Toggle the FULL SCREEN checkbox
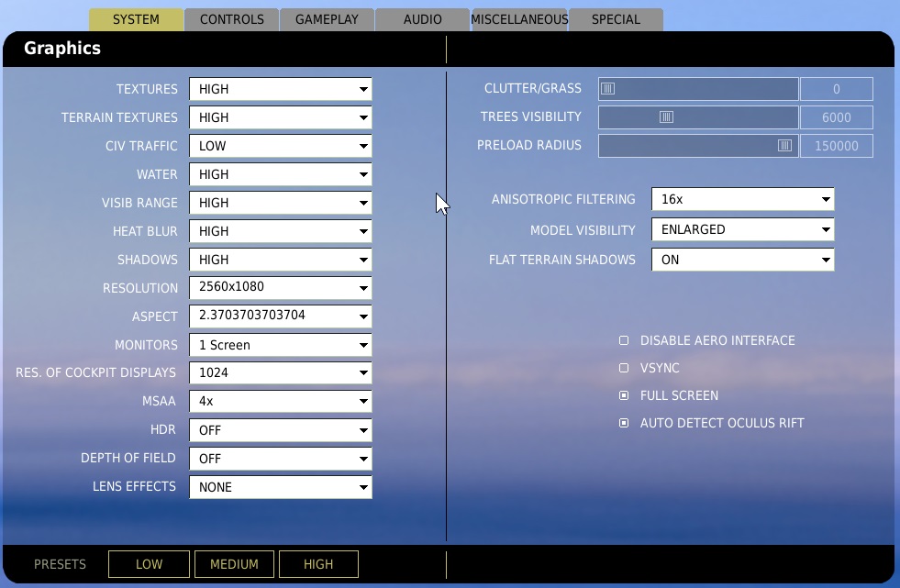The width and height of the screenshot is (900, 588). pos(624,395)
